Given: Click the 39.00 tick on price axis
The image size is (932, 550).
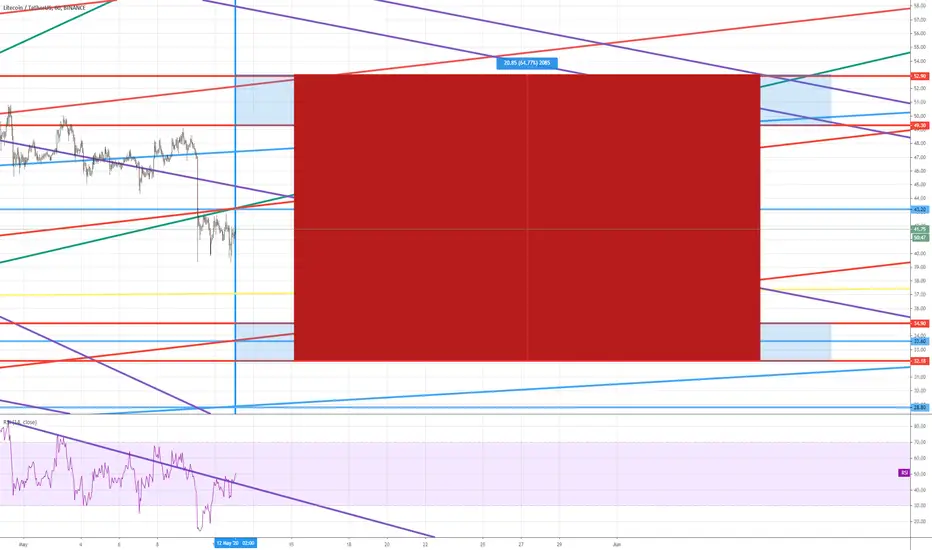Looking at the screenshot, I should click(920, 267).
